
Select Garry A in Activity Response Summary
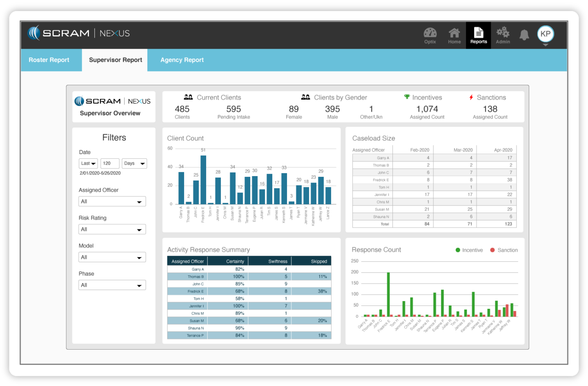pyautogui.click(x=198, y=269)
